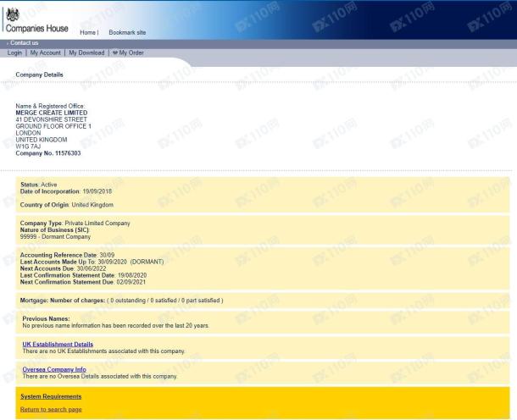Click the Login link
The width and height of the screenshot is (517, 420).
(14, 52)
